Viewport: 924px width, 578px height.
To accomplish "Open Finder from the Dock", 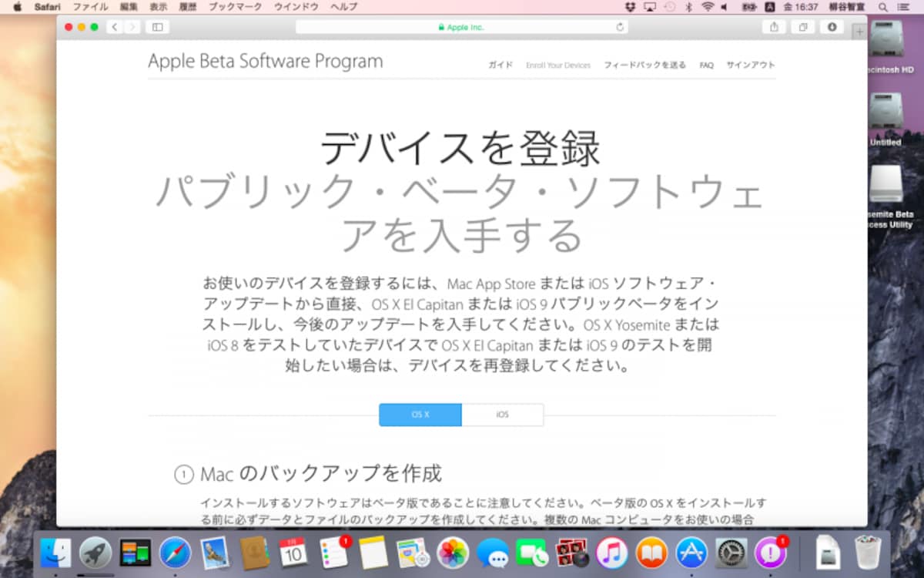I will [x=56, y=553].
